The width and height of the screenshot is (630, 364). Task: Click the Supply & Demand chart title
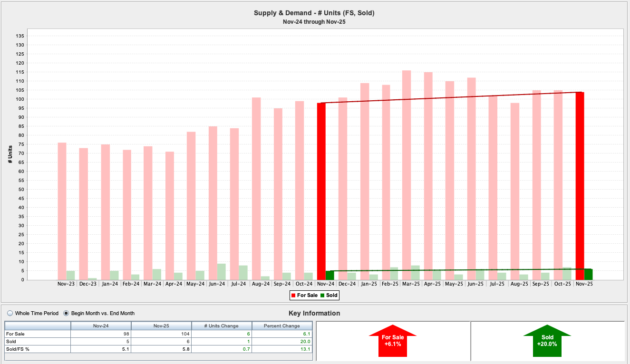click(x=314, y=13)
